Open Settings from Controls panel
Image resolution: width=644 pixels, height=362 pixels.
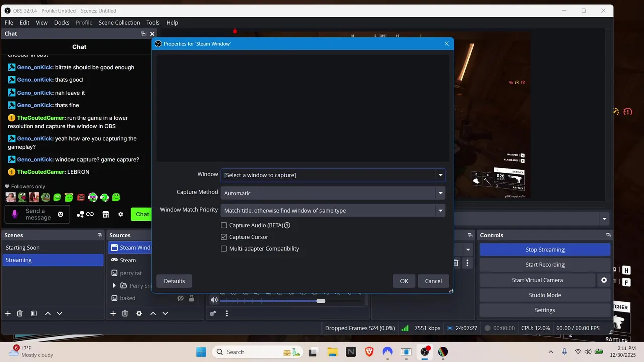(545, 310)
